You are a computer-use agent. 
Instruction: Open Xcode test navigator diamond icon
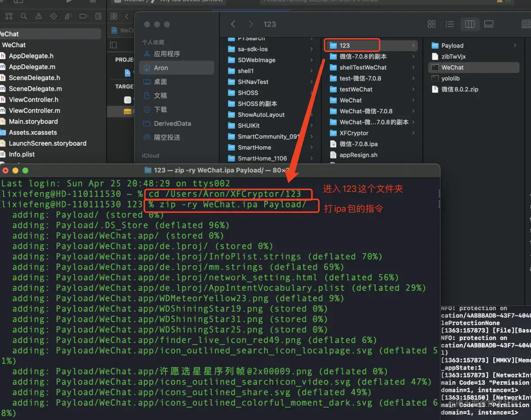click(54, 16)
